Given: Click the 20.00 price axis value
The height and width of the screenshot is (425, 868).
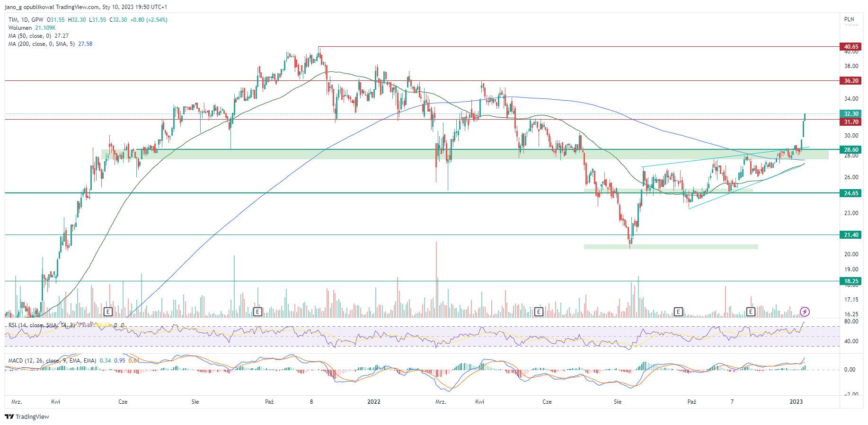Looking at the screenshot, I should point(851,254).
